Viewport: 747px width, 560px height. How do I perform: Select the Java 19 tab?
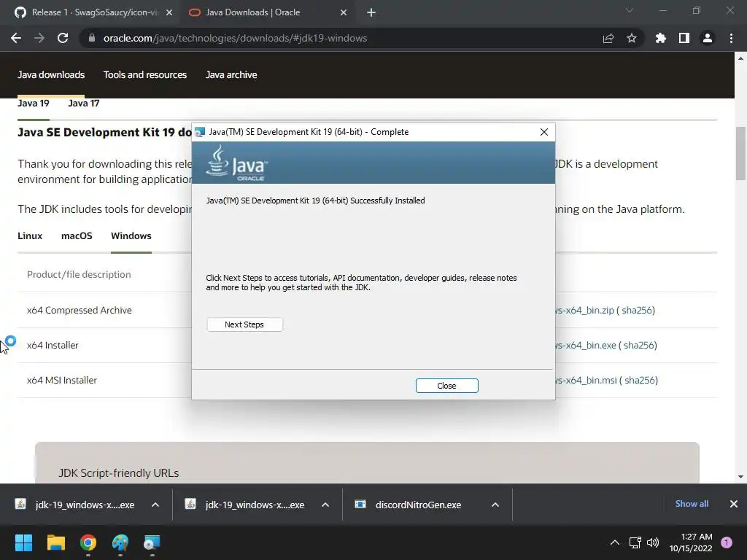(x=34, y=104)
